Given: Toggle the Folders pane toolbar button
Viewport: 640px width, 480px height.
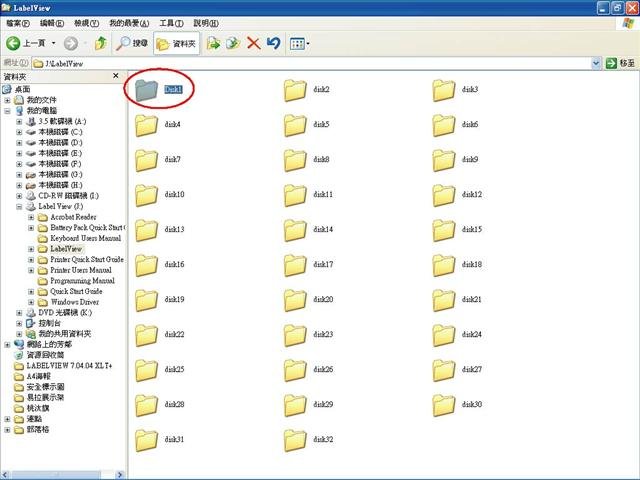Looking at the screenshot, I should pos(176,43).
